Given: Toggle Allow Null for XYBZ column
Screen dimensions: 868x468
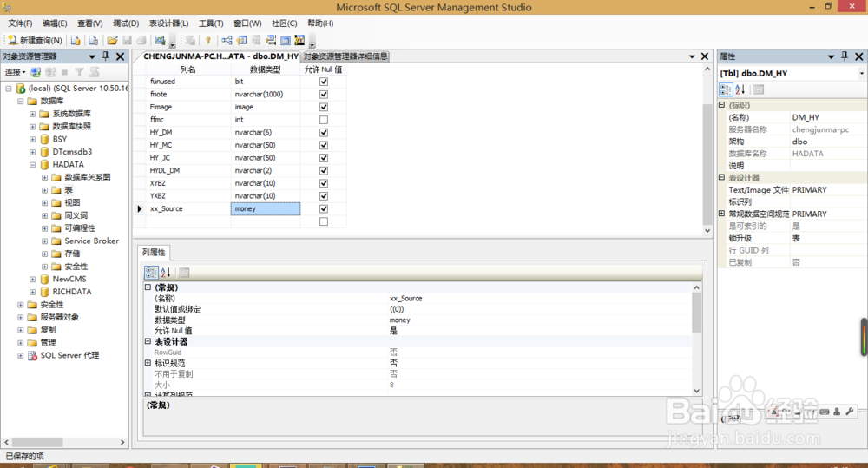Looking at the screenshot, I should [x=324, y=183].
